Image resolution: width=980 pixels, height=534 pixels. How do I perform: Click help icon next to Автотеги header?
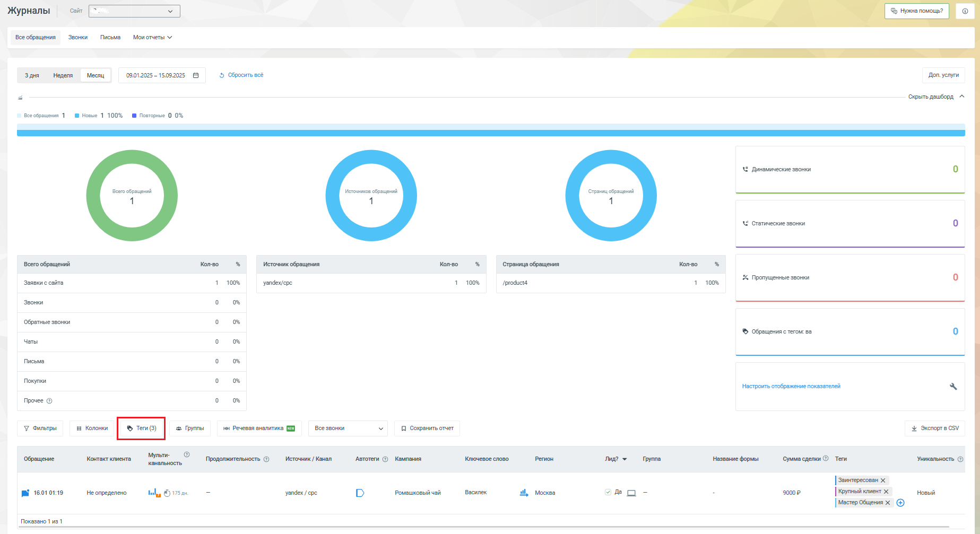click(385, 459)
